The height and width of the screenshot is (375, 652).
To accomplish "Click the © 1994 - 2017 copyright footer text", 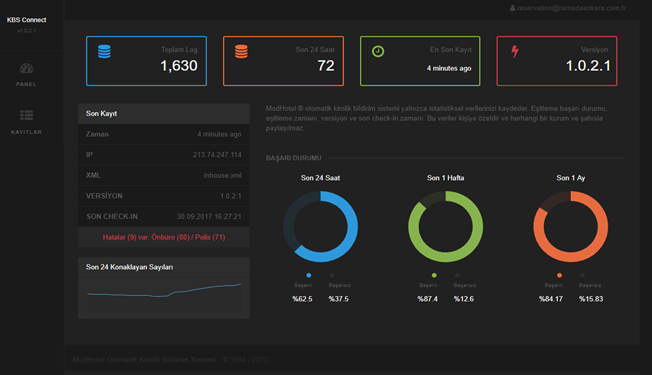I will click(245, 360).
